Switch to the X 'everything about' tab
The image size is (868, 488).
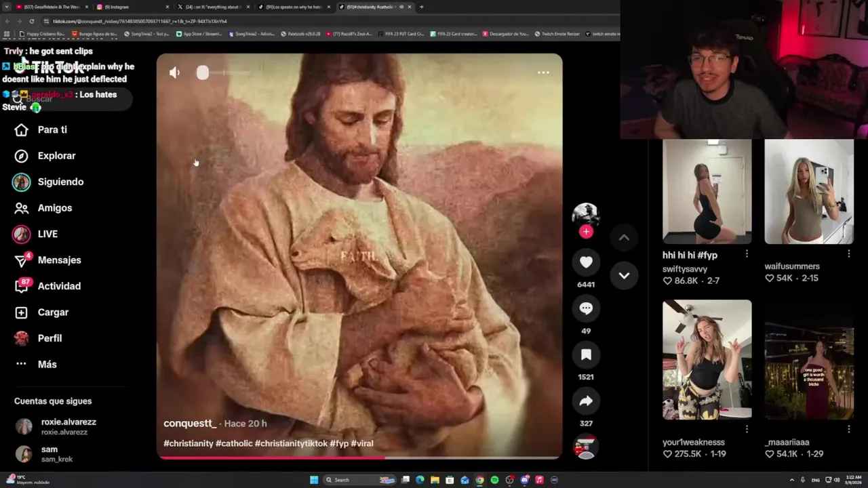(214, 7)
